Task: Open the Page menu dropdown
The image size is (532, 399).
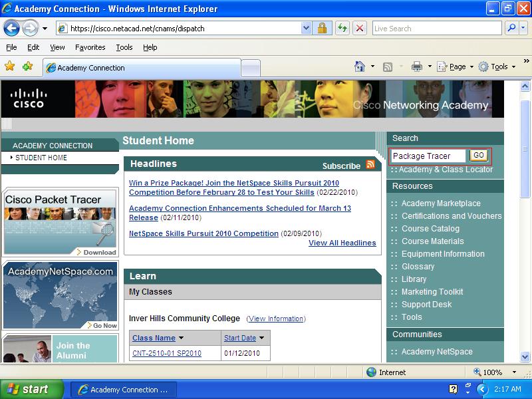Action: [x=456, y=66]
